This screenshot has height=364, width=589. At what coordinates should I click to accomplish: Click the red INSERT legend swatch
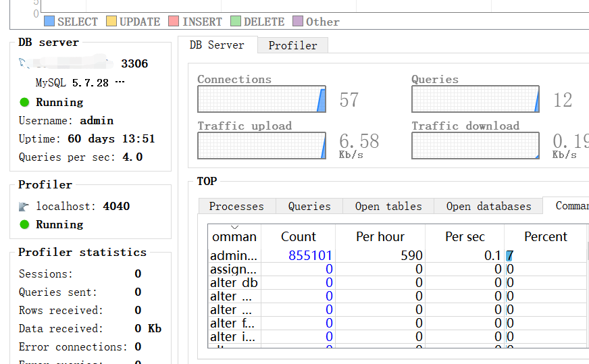[x=174, y=22]
